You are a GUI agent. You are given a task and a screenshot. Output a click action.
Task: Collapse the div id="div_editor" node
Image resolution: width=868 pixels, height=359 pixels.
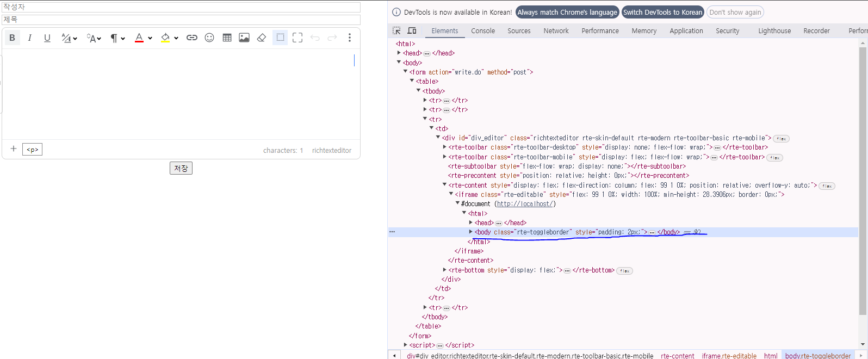438,138
